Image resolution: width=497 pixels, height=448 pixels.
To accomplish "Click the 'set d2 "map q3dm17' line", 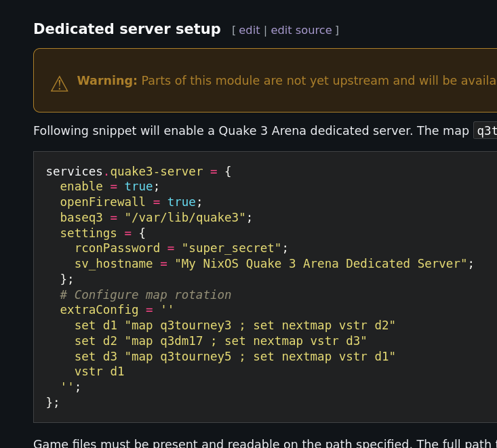I will 220,341.
